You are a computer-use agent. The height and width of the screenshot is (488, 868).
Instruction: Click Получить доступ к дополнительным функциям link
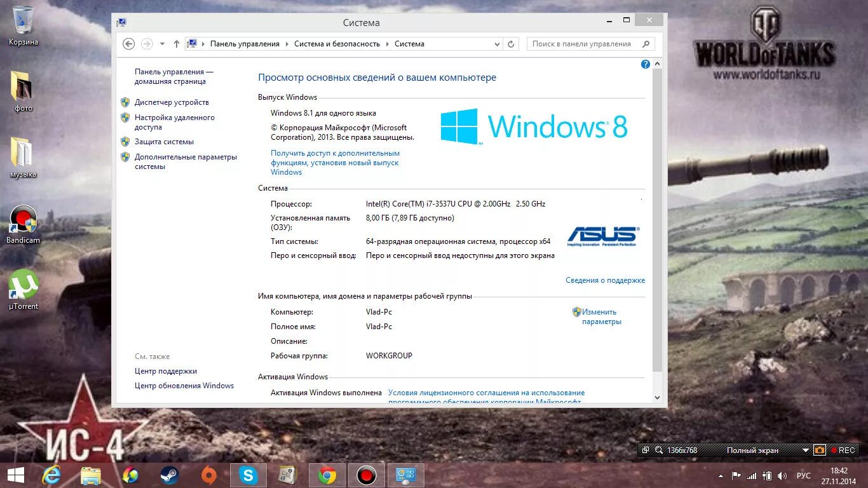pyautogui.click(x=335, y=163)
